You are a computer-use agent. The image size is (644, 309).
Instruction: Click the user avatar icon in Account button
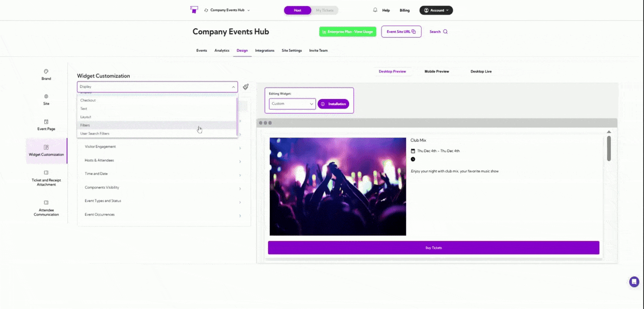click(427, 10)
